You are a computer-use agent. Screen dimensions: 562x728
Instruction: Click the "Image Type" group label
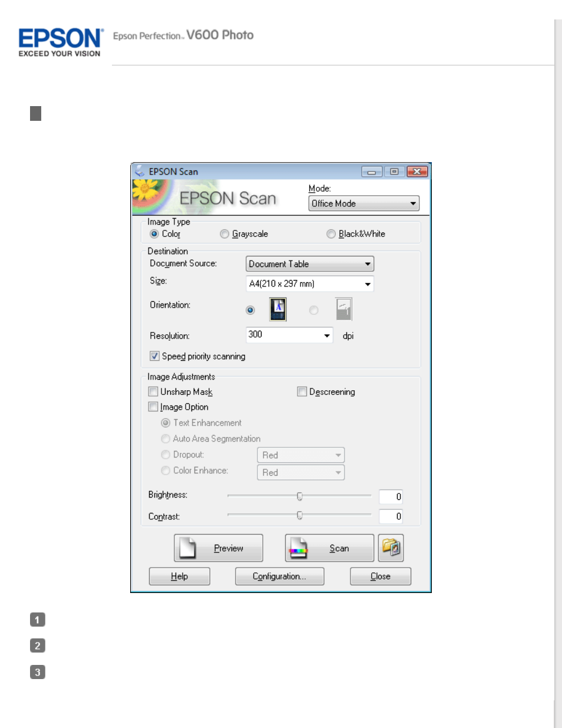point(169,222)
